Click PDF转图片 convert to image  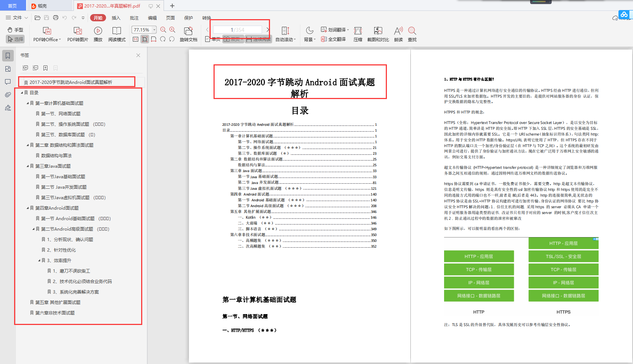click(77, 34)
